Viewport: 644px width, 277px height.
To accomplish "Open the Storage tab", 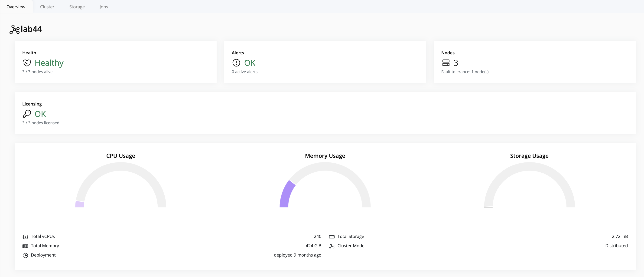I will (x=77, y=7).
